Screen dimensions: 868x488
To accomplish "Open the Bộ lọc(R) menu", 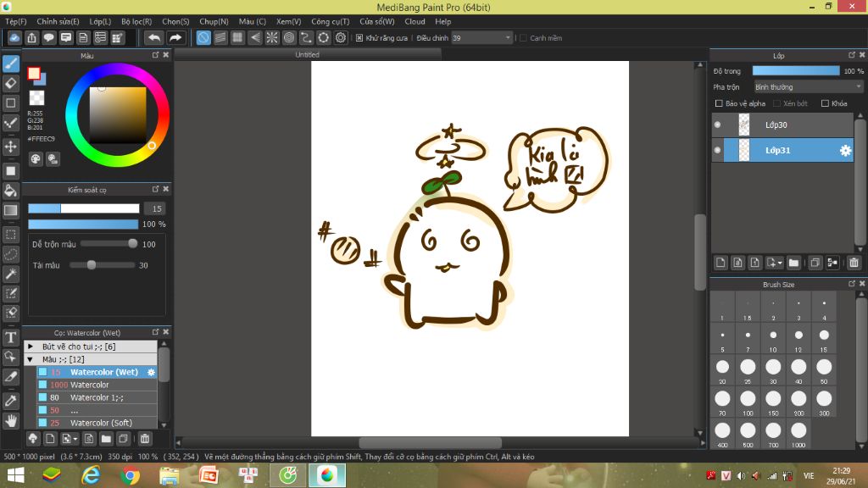I will pos(136,21).
